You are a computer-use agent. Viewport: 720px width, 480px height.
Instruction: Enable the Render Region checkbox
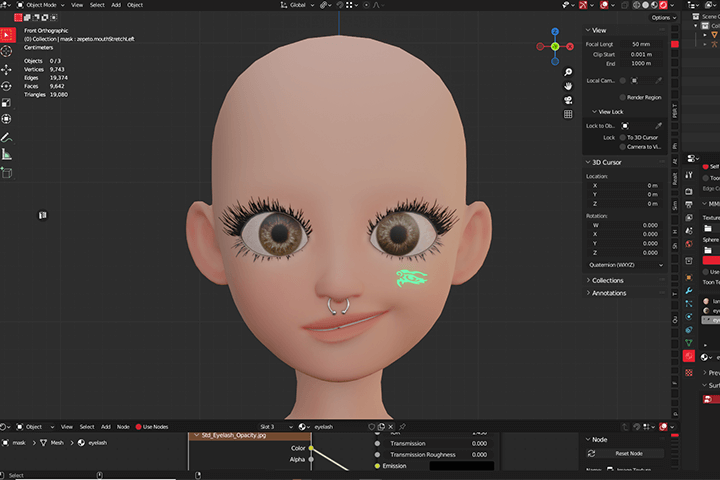tap(623, 97)
